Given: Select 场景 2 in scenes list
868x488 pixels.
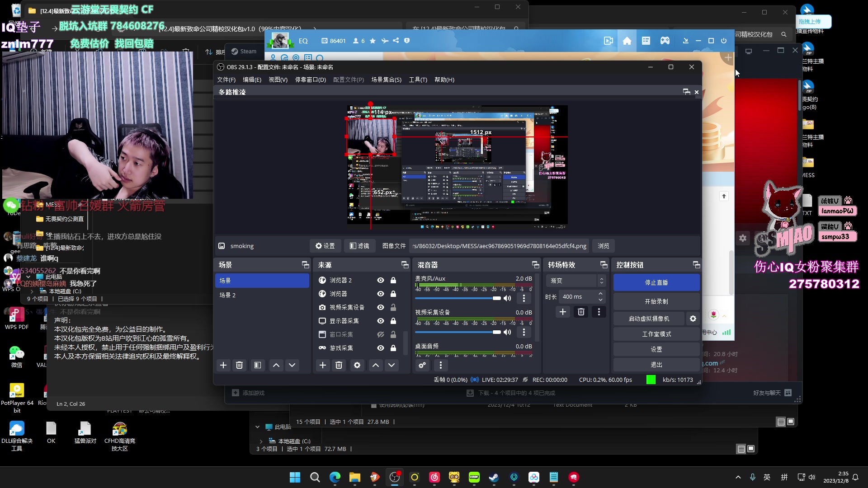Looking at the screenshot, I should [x=262, y=295].
